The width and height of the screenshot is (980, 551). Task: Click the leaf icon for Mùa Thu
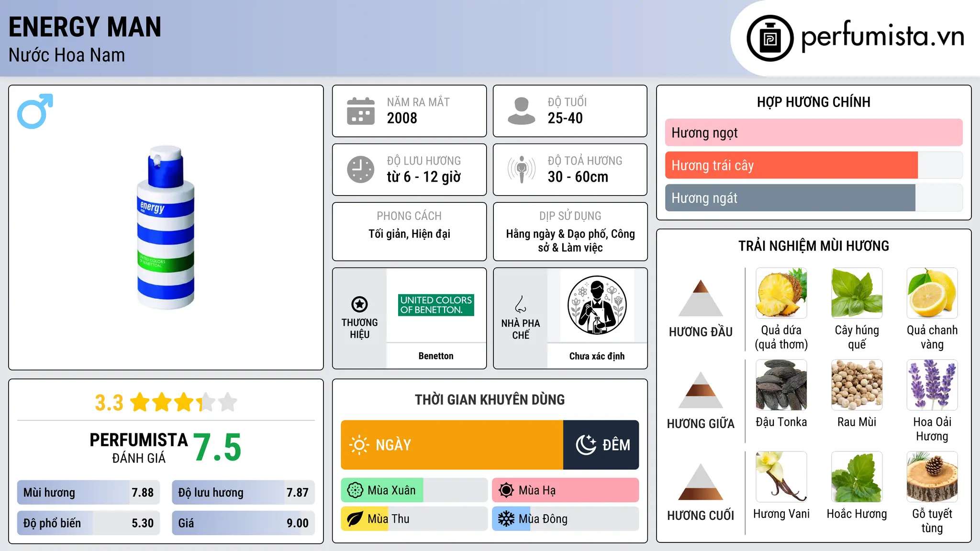355,519
